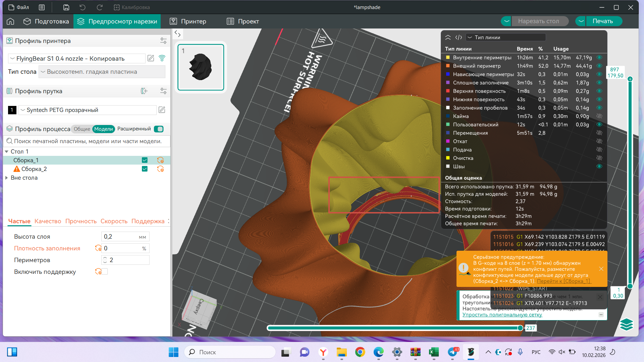
Task: Switch to the Качество tab
Action: point(48,221)
